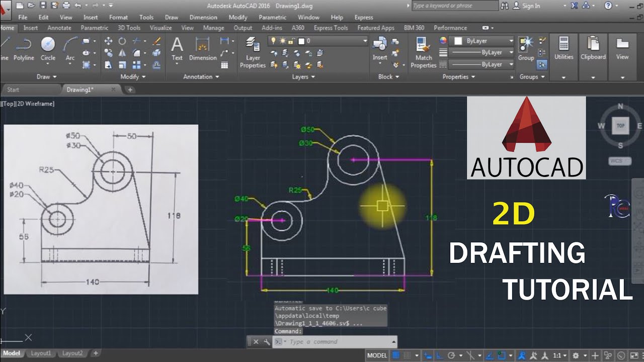Click the Stretch tool icon

(x=108, y=65)
